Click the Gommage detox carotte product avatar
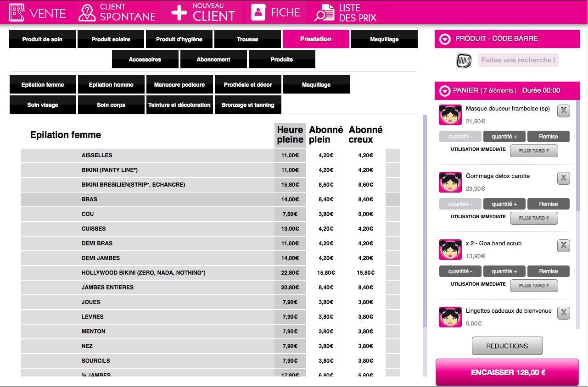Viewport: 588px width, 387px height. [450, 182]
